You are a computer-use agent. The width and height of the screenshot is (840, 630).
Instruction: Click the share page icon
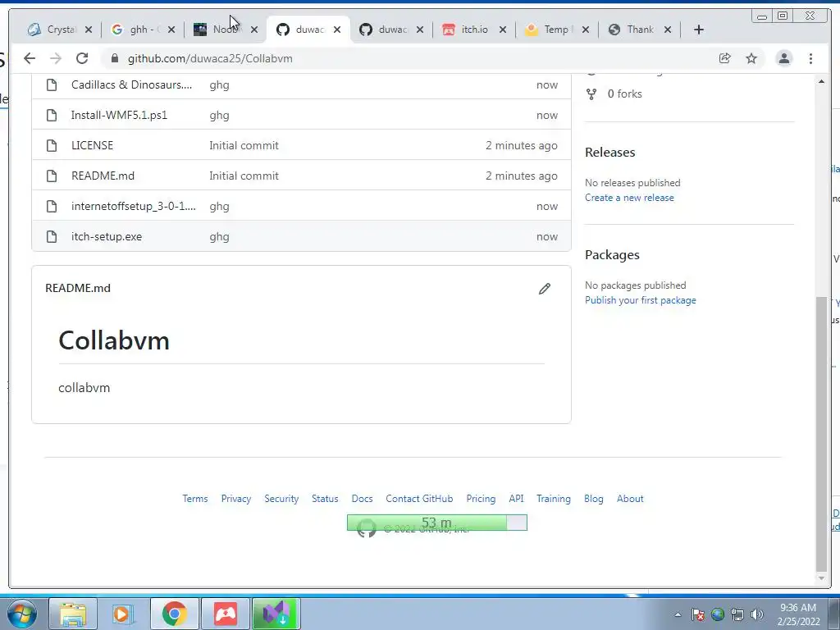pyautogui.click(x=725, y=58)
